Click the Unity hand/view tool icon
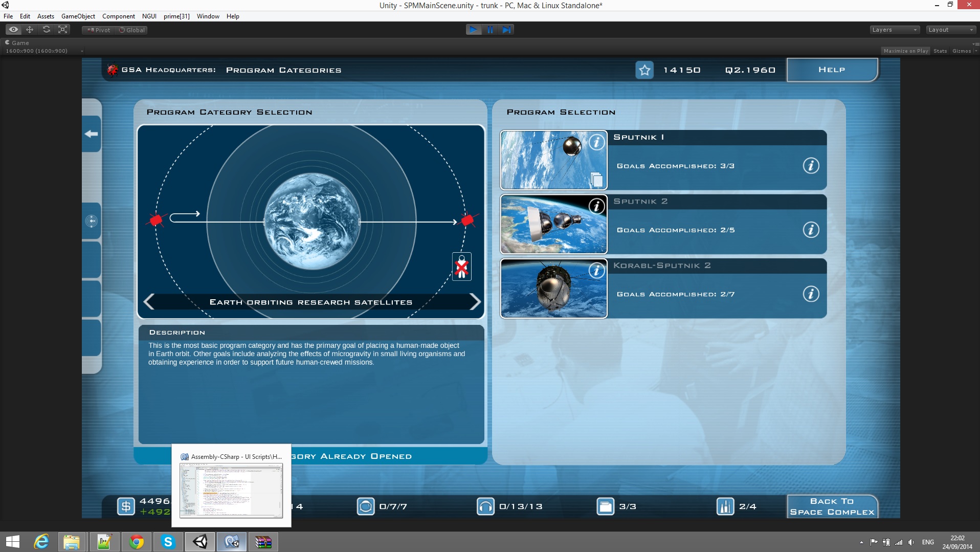 (x=14, y=30)
